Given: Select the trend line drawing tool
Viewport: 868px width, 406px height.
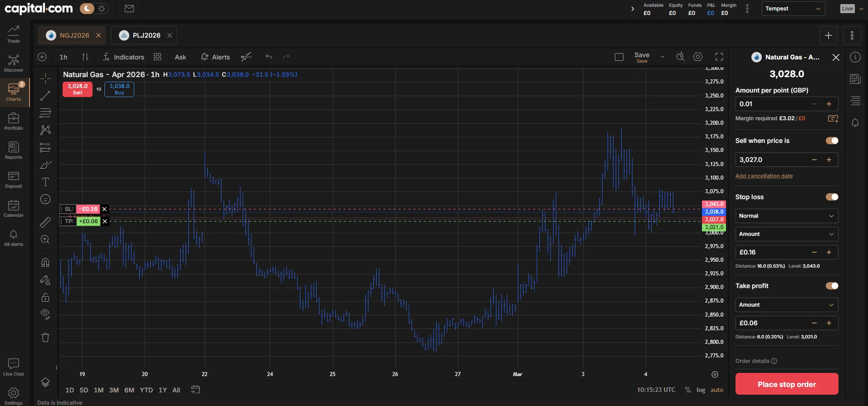Looking at the screenshot, I should click(x=45, y=96).
